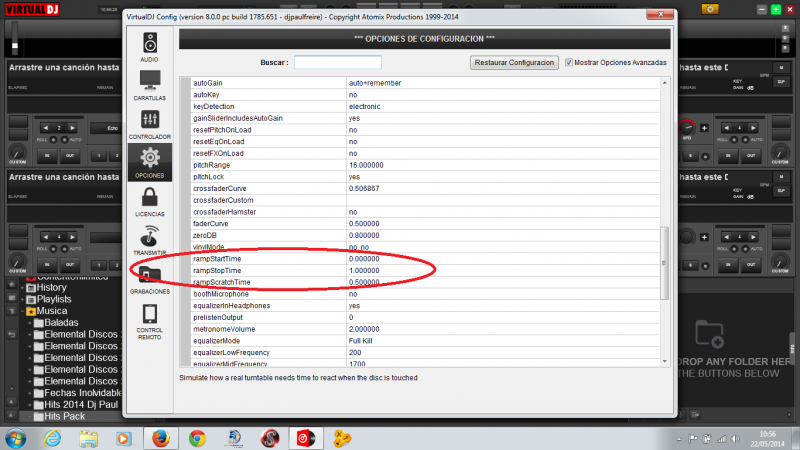Viewport: 800px width, 450px height.
Task: Select the autoKey option row
Action: pyautogui.click(x=424, y=94)
